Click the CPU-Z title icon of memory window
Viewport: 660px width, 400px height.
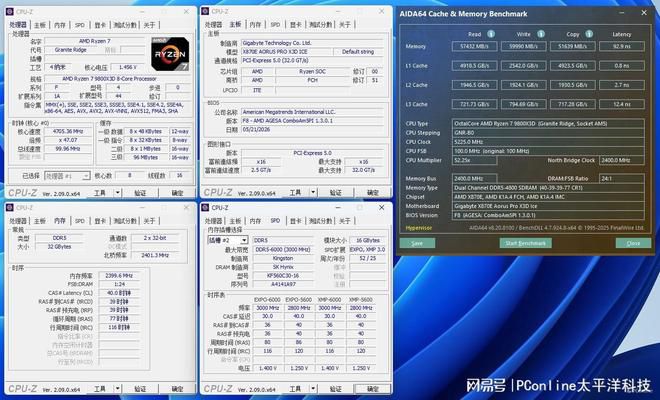click(10, 208)
